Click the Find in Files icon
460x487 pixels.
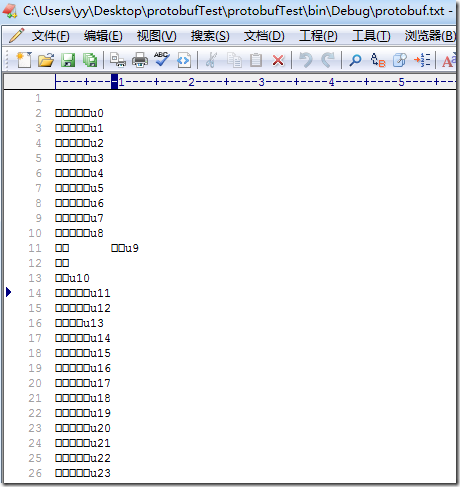(400, 60)
